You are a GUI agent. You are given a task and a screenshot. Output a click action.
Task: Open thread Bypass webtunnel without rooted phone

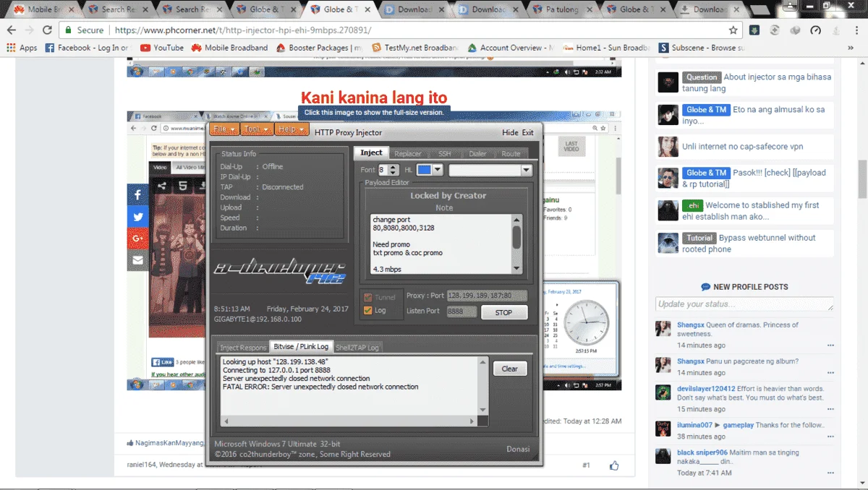click(748, 244)
